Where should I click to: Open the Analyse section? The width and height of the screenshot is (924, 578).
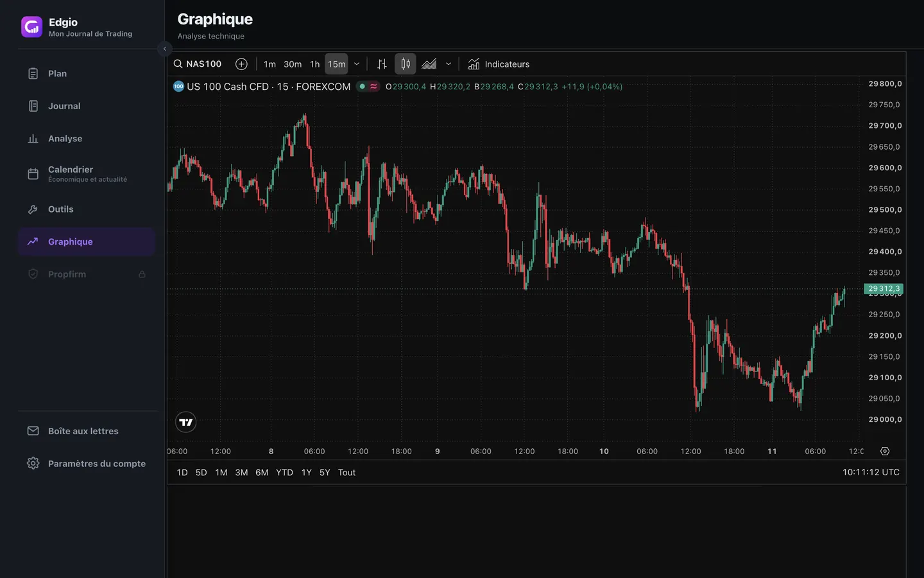tap(87, 139)
